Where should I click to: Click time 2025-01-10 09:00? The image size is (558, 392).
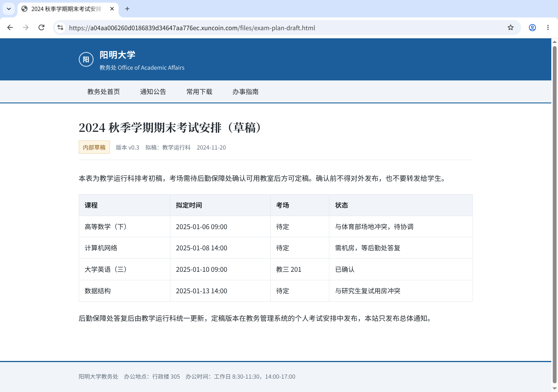(x=201, y=269)
